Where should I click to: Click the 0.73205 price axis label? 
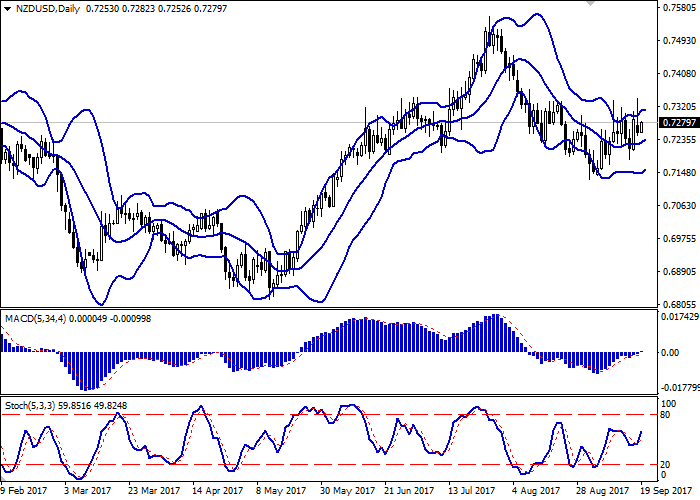pos(679,107)
